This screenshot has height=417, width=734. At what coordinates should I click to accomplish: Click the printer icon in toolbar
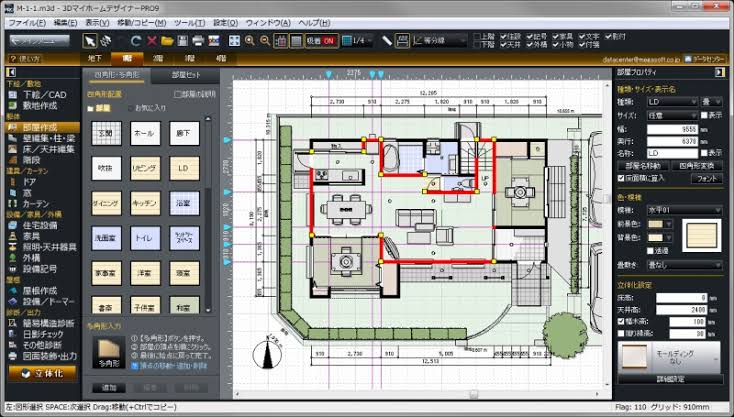(198, 41)
